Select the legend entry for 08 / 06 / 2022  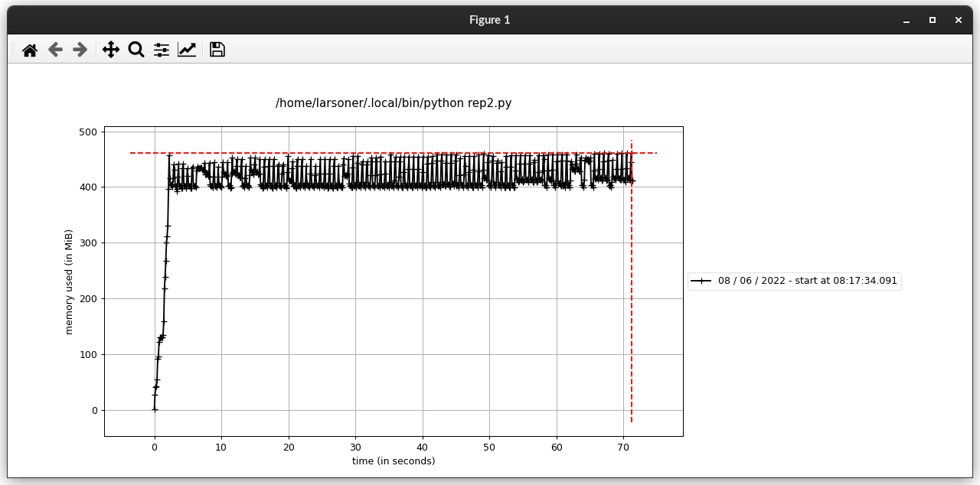pyautogui.click(x=794, y=281)
